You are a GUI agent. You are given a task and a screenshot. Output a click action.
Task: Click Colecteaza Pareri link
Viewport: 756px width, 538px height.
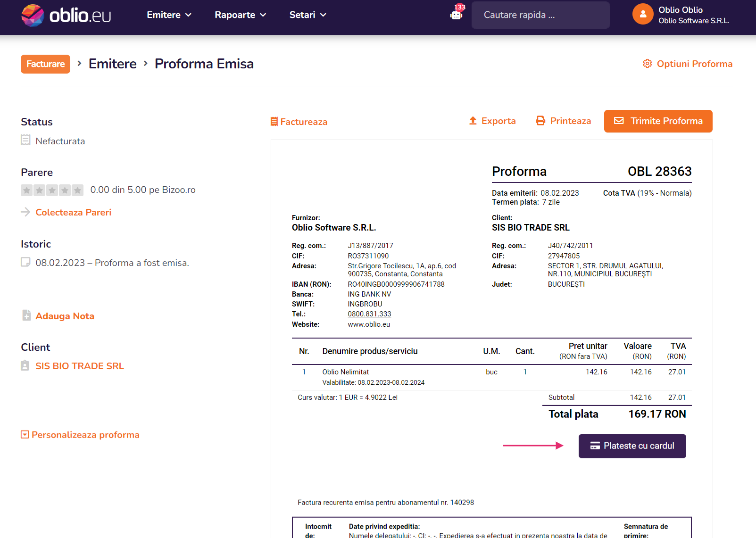[74, 212]
